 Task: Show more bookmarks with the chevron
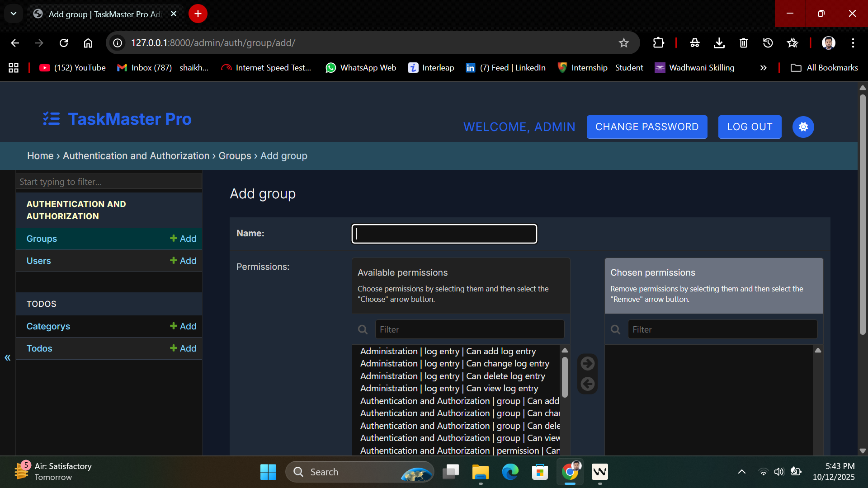point(764,68)
